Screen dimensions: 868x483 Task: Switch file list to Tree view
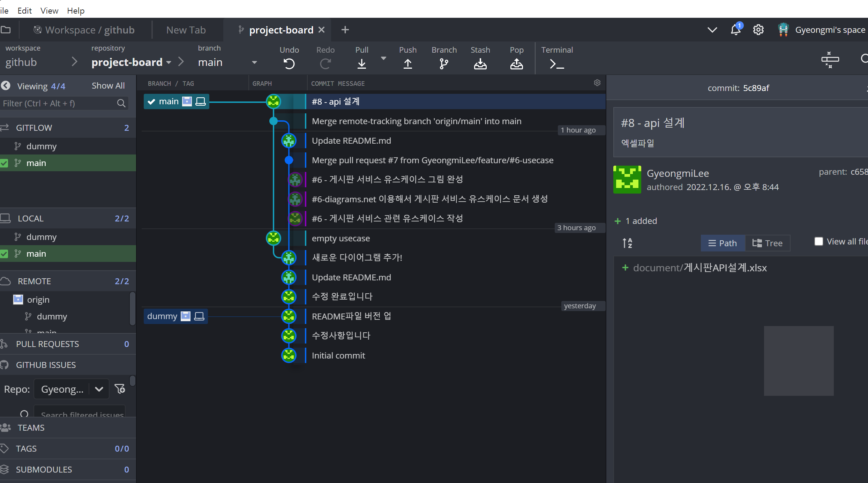pyautogui.click(x=767, y=243)
